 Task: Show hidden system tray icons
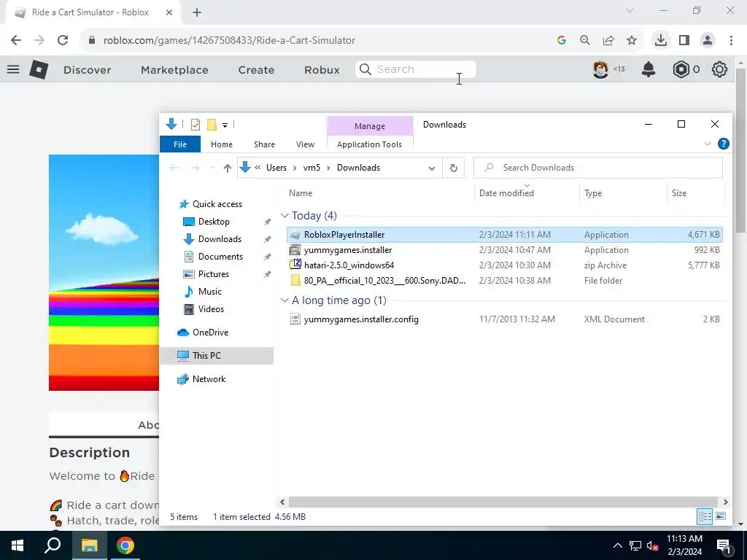[x=617, y=545]
